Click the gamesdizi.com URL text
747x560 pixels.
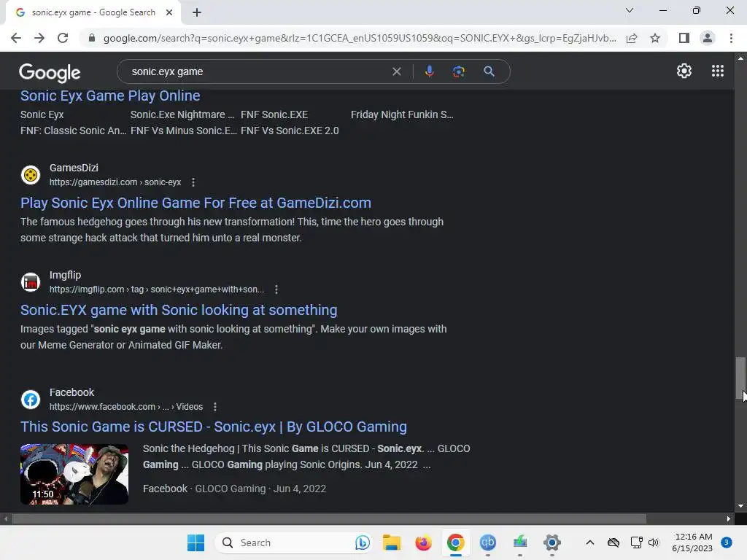(115, 182)
